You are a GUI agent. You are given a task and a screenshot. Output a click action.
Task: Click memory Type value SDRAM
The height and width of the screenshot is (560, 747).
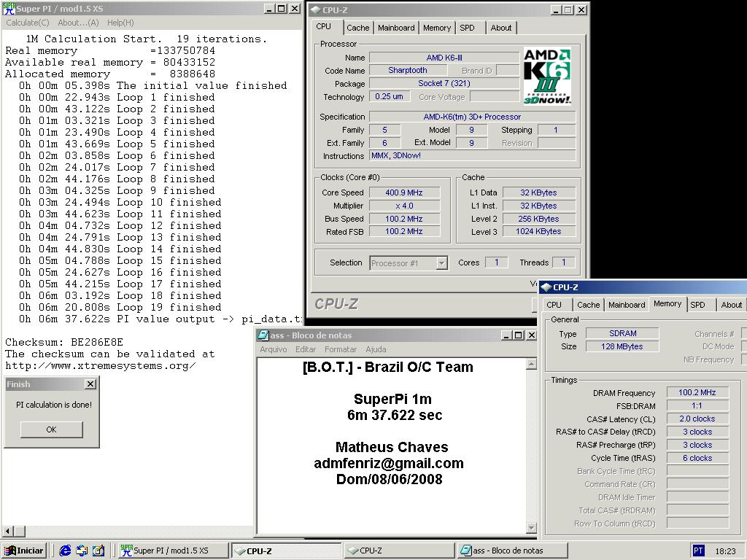[622, 333]
